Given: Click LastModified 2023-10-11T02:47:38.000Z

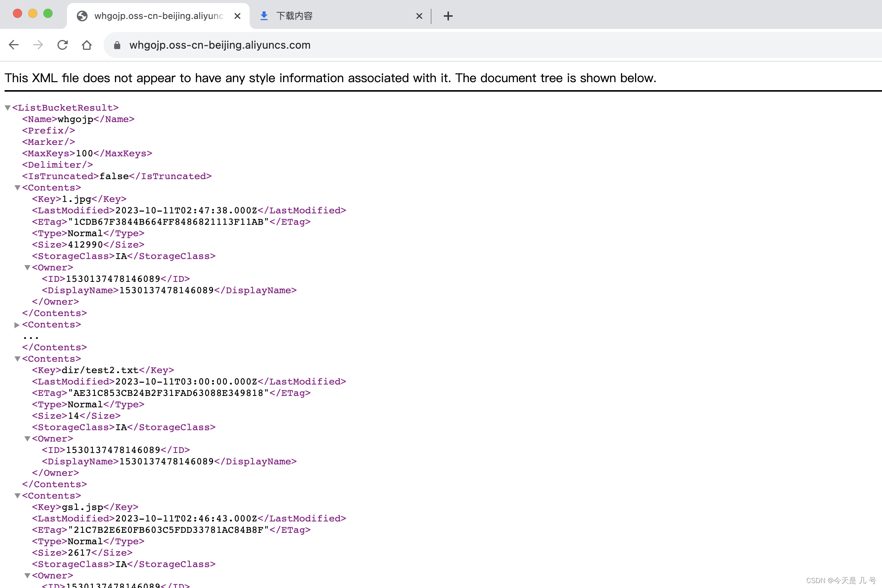Looking at the screenshot, I should [186, 211].
